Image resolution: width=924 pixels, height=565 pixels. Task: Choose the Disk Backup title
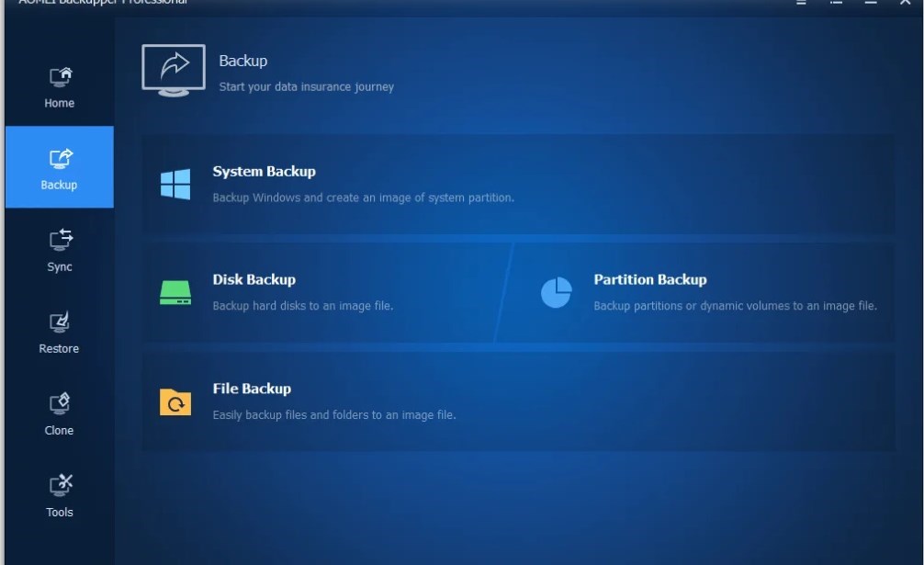(x=254, y=280)
